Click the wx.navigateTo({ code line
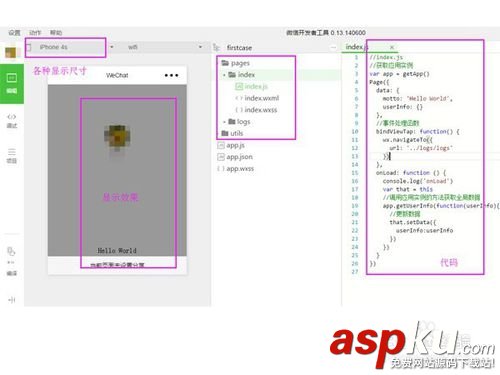Viewport: 500px width, 375px height. [407, 140]
